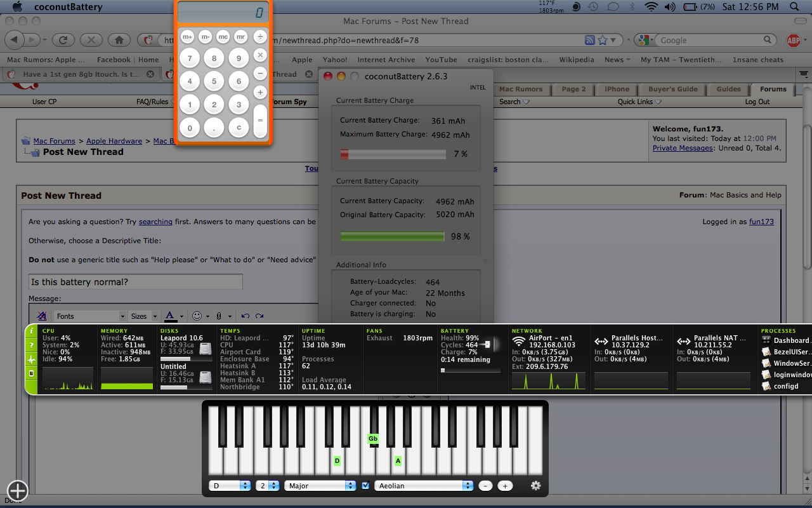Click the thread title input field
Viewport: 812px width, 508px height.
[x=136, y=282]
